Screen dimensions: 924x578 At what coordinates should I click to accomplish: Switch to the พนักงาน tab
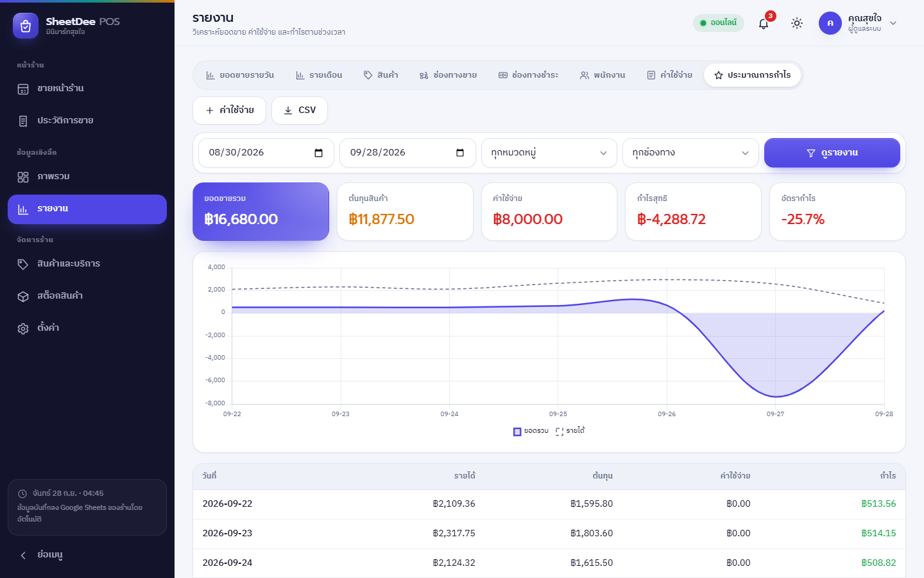click(x=603, y=75)
